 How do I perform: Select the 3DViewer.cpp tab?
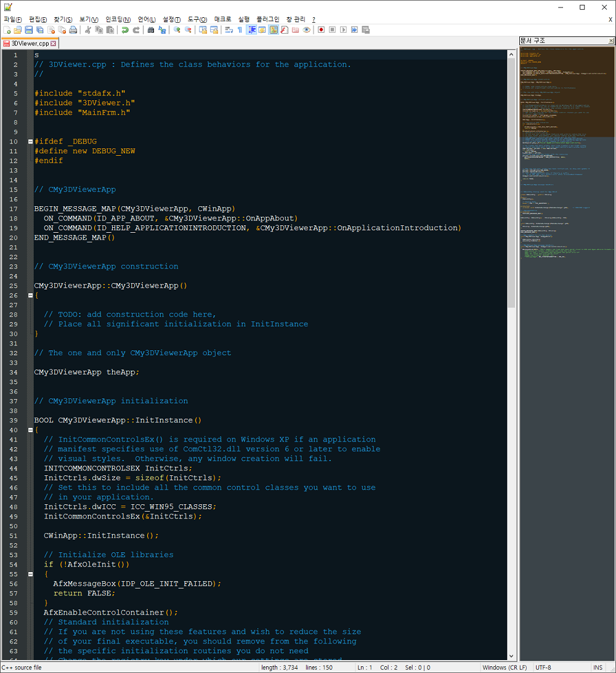30,43
